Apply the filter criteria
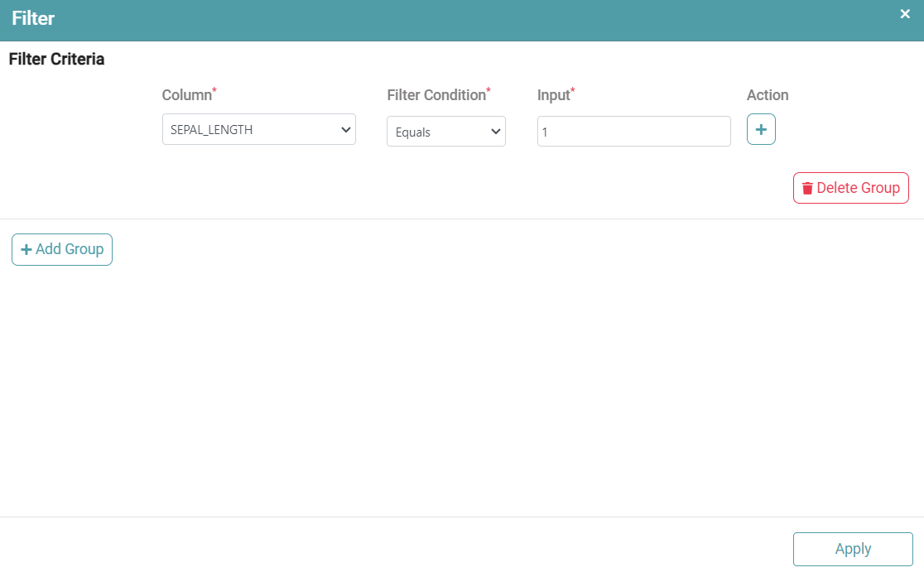Image resolution: width=924 pixels, height=577 pixels. [852, 549]
